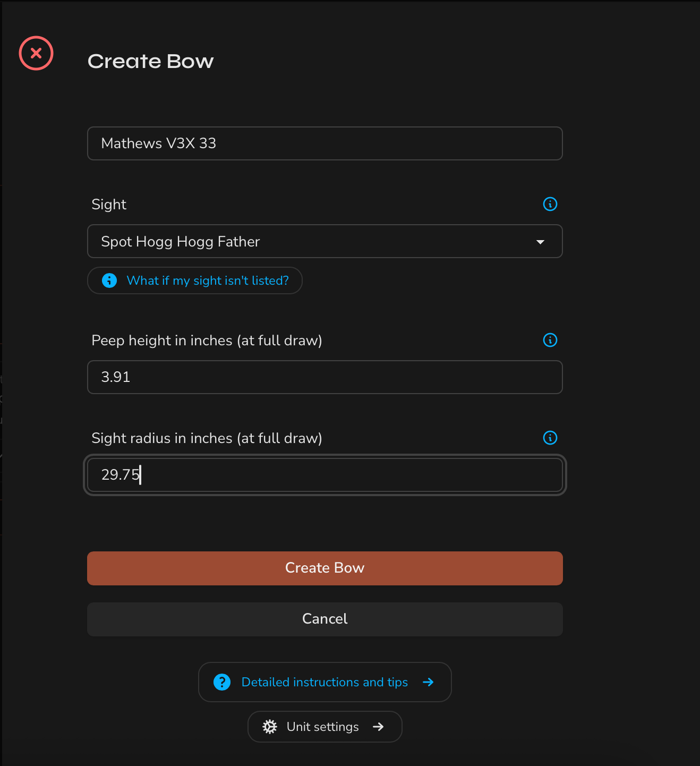Show info for Sight radius field

[x=550, y=438]
